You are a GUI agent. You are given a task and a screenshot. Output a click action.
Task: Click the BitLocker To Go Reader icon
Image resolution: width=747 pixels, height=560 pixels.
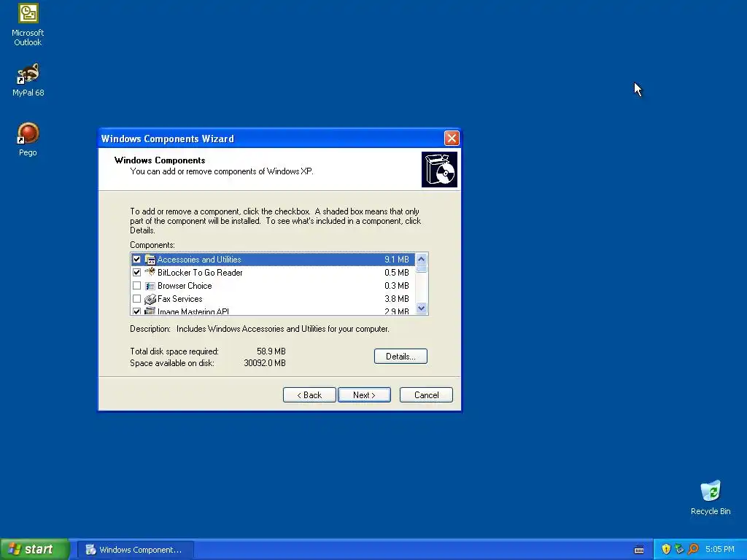(x=150, y=273)
